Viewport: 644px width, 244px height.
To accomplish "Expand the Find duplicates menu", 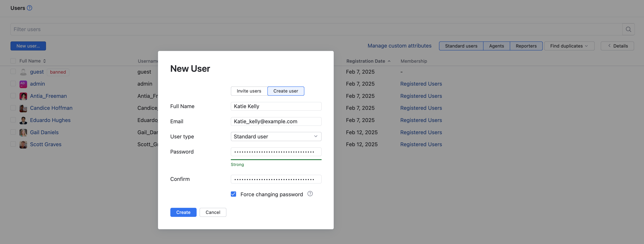I will pyautogui.click(x=569, y=46).
